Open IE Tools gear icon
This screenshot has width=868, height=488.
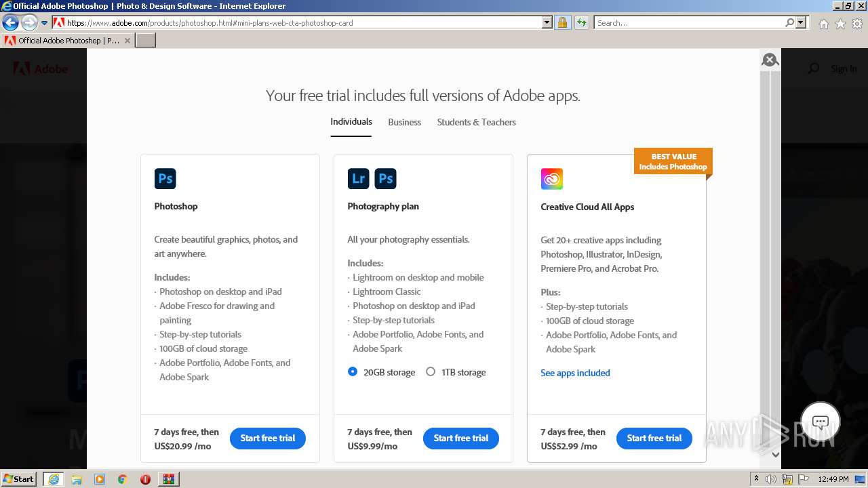click(x=857, y=24)
